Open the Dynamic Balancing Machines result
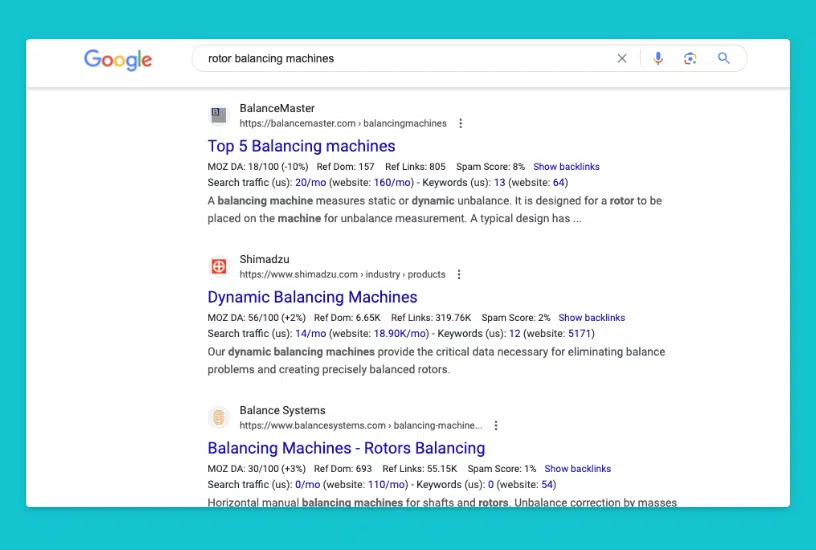The width and height of the screenshot is (816, 550). tap(312, 297)
